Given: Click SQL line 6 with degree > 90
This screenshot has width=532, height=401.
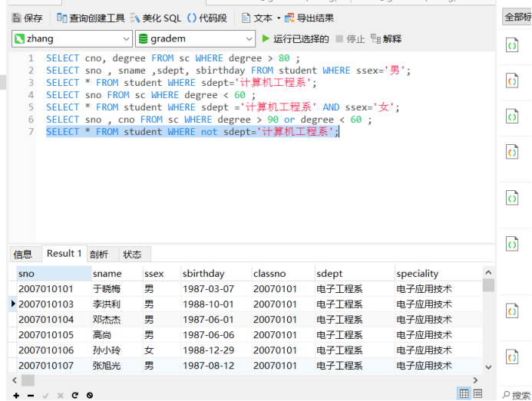Looking at the screenshot, I should point(209,120).
